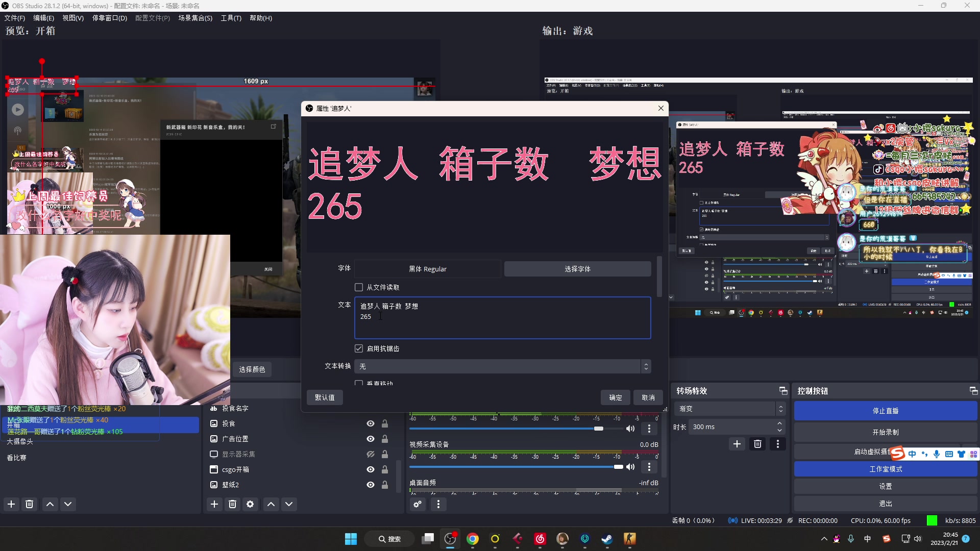Hide the 投食 source
This screenshot has height=551, width=980.
[x=371, y=423]
